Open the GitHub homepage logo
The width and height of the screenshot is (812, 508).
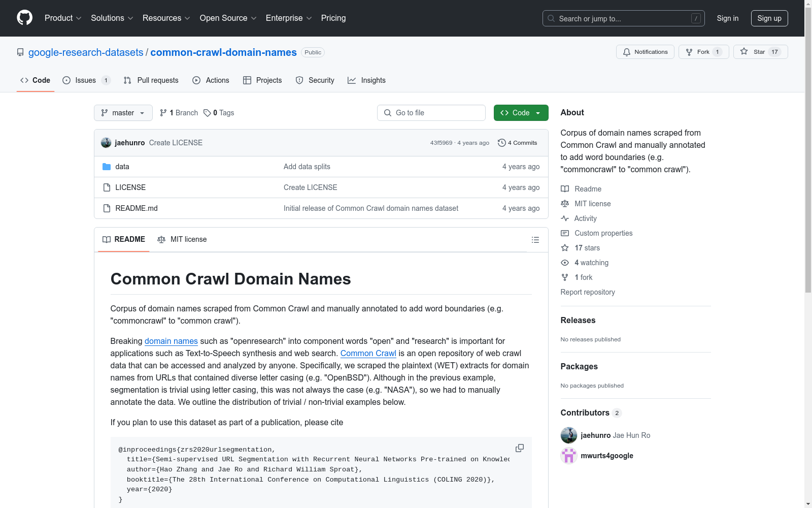pos(24,18)
